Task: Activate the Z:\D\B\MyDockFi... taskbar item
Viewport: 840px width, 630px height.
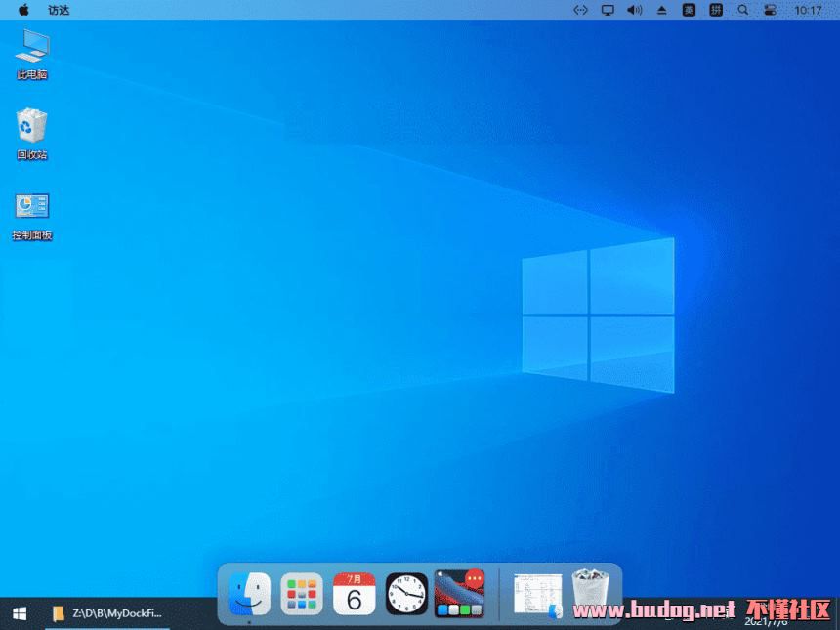Action: (107, 613)
